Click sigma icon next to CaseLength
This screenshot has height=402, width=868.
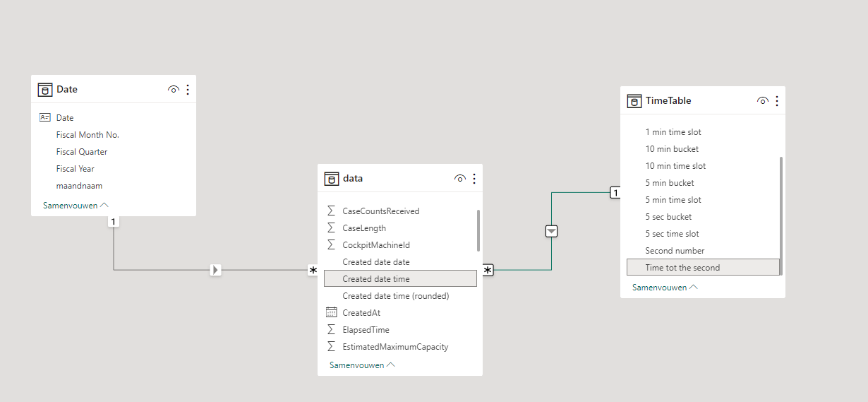point(331,228)
